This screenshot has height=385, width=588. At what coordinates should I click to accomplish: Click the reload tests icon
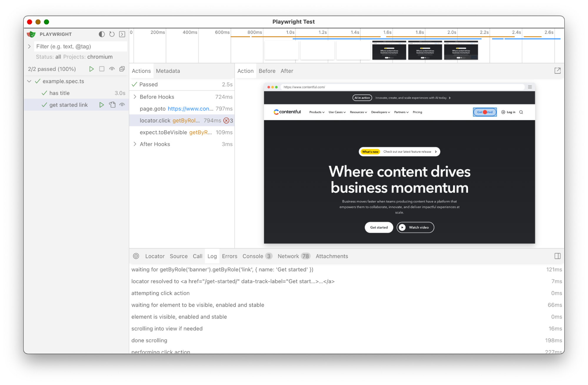point(112,34)
